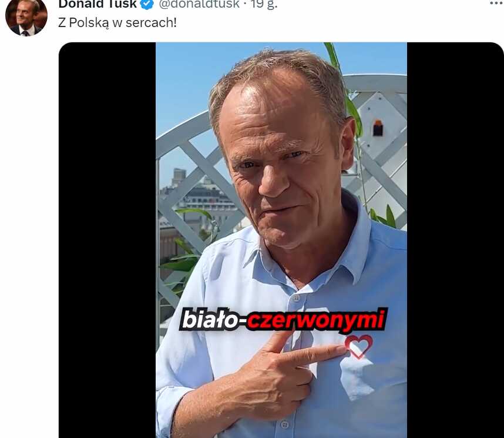Image resolution: width=504 pixels, height=438 pixels.
Task: Open the tweet via the 19 g. timestamp
Action: coord(264,4)
